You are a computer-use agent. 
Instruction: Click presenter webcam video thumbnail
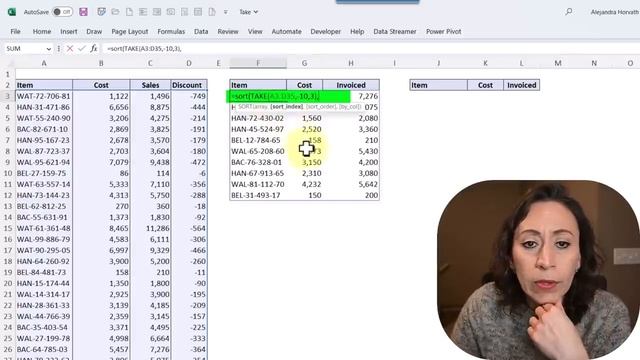538,269
